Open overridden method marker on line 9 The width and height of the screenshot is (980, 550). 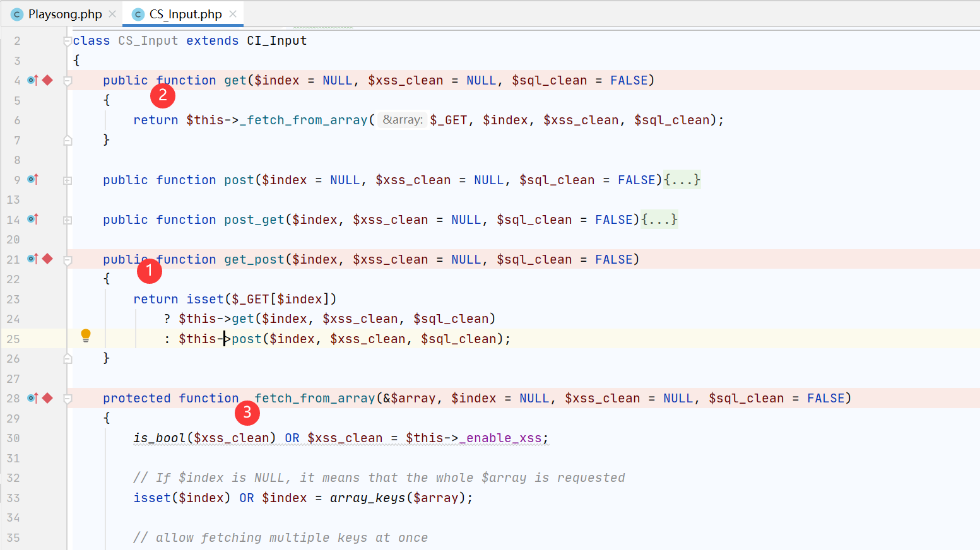[33, 180]
